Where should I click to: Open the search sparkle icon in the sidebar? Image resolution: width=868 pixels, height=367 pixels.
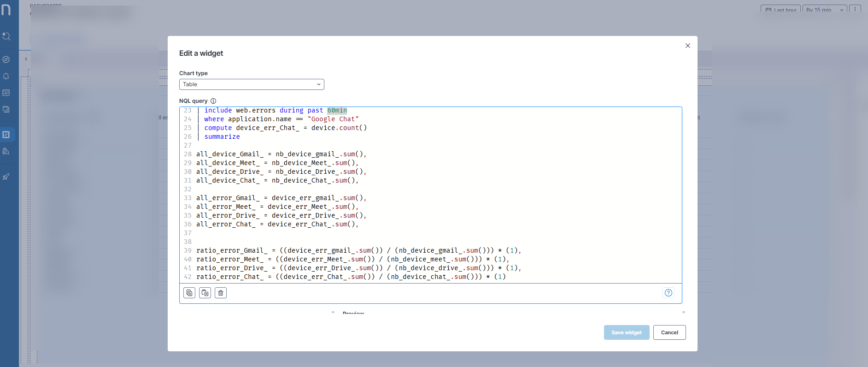click(6, 36)
